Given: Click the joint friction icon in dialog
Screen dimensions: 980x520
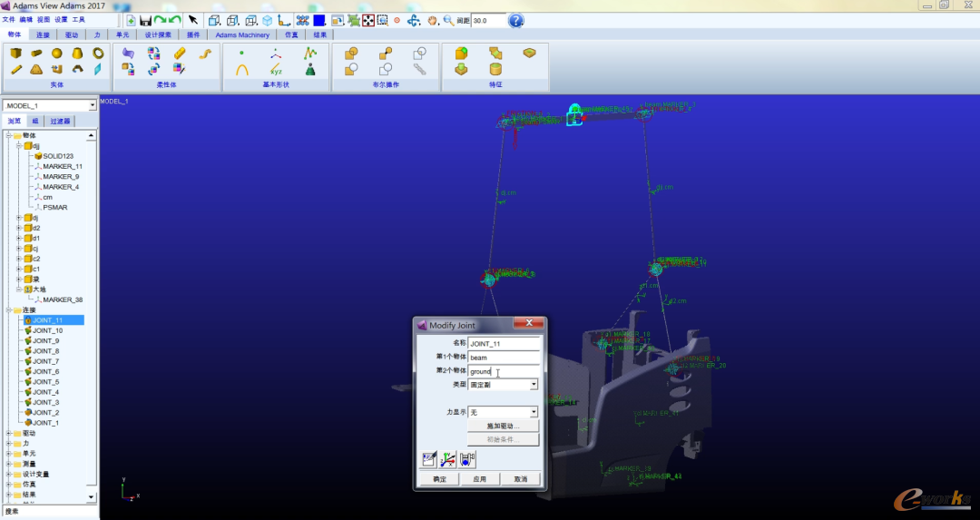Looking at the screenshot, I should pos(467,459).
